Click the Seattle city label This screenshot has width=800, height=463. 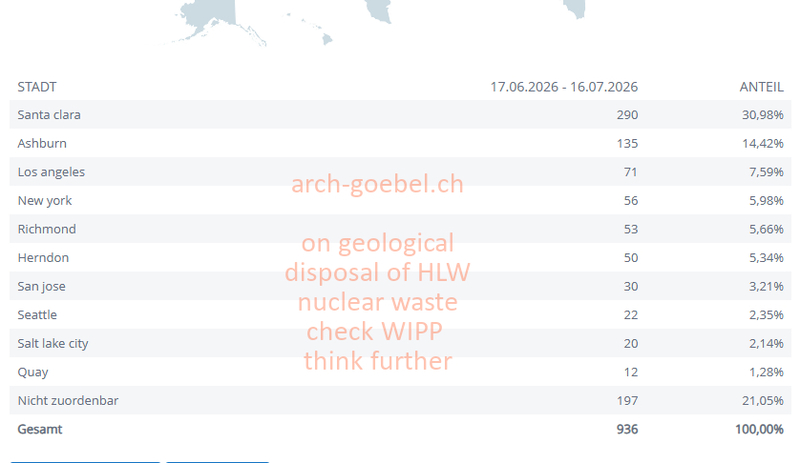point(37,315)
